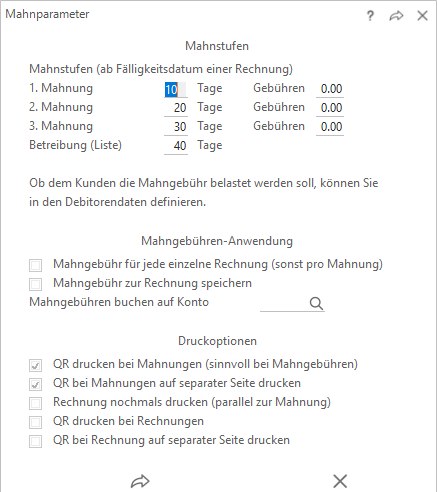Image resolution: width=437 pixels, height=492 pixels.
Task: Tick QR bei Rechnung auf separater Seite
Action: point(35,441)
